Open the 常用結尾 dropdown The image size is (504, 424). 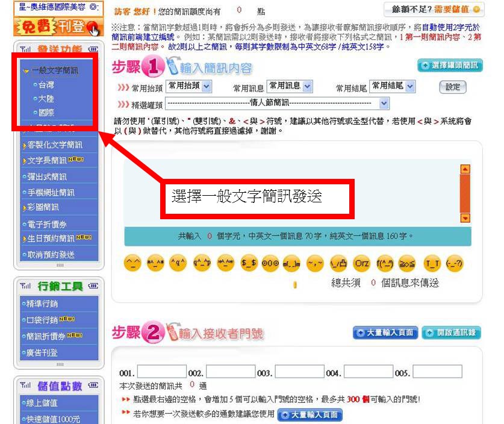[392, 87]
